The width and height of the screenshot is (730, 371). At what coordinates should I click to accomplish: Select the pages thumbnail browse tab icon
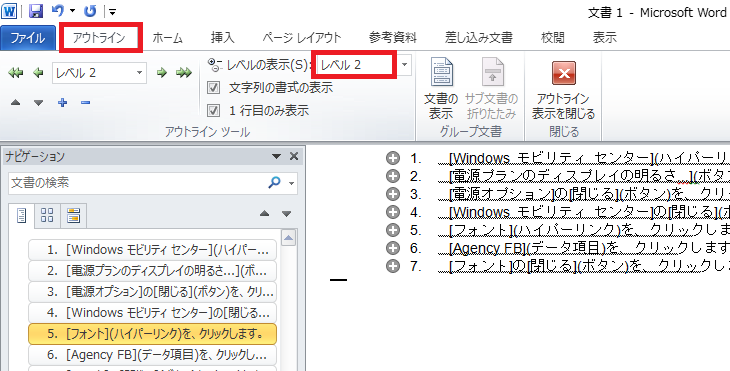click(47, 216)
